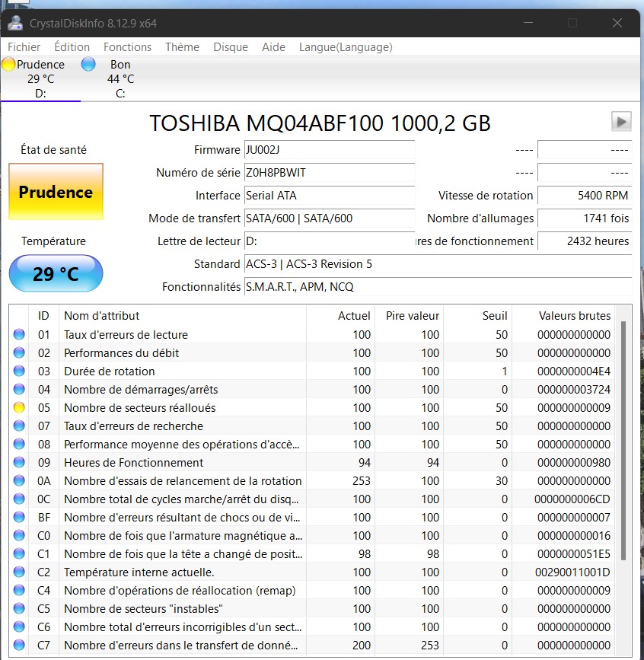Click status icon for attribute C1 tête changé de position
644x660 pixels.
pos(19,553)
